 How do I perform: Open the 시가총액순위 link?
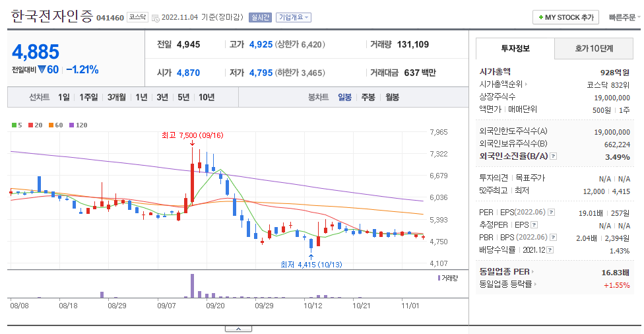[501, 84]
